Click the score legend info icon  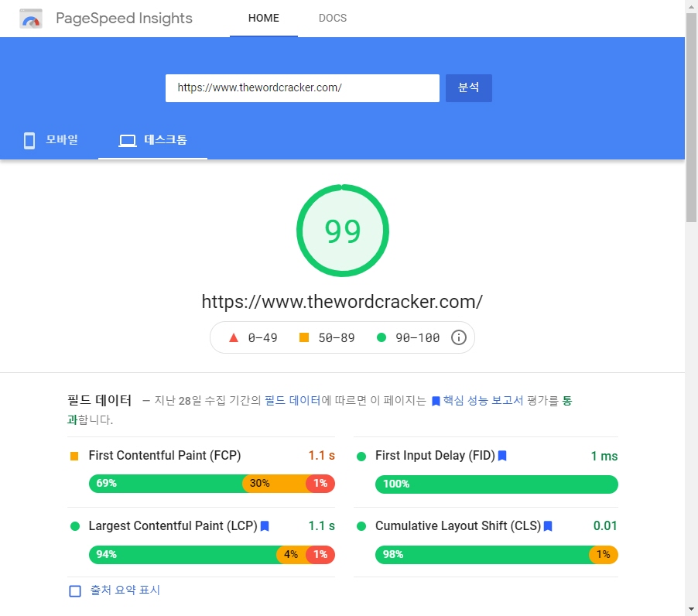click(459, 337)
